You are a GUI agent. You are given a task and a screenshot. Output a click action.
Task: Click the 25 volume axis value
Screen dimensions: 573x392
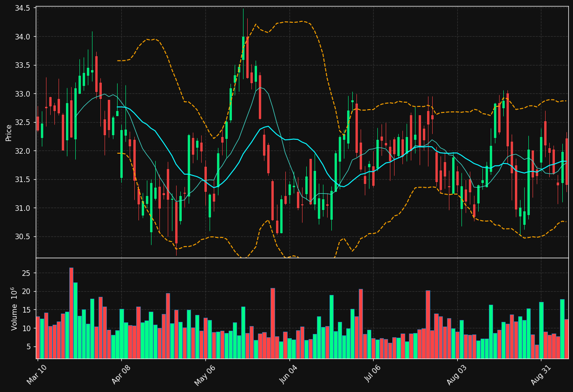pos(26,273)
